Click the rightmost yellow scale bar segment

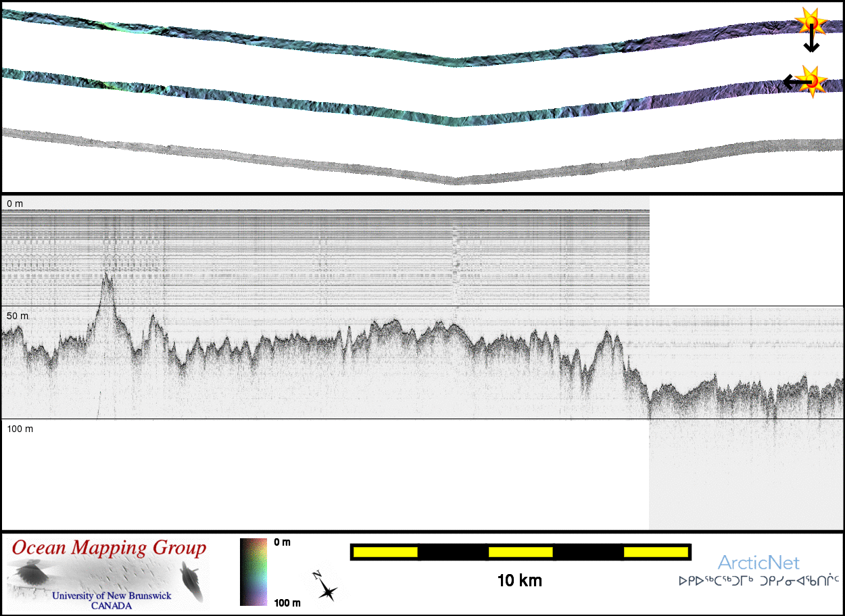click(656, 552)
